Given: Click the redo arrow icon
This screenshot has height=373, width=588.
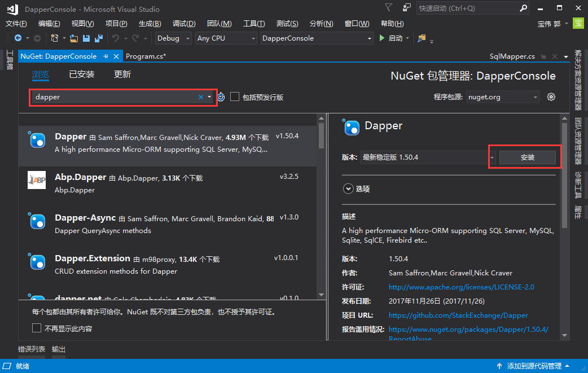Looking at the screenshot, I should tap(135, 38).
